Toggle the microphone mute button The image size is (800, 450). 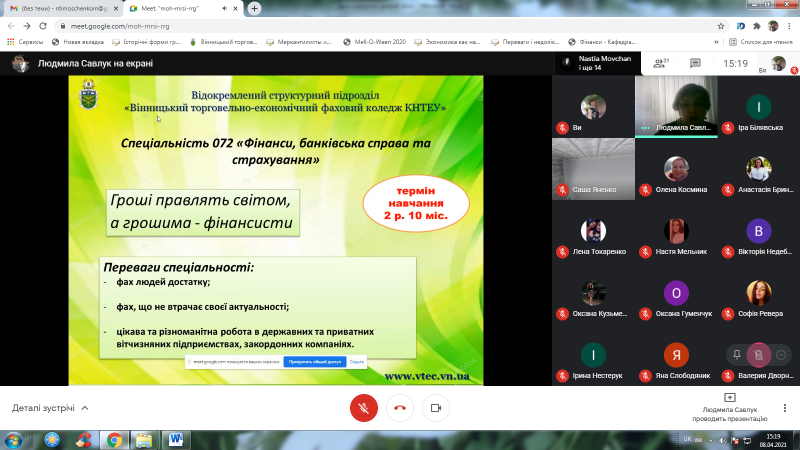364,408
